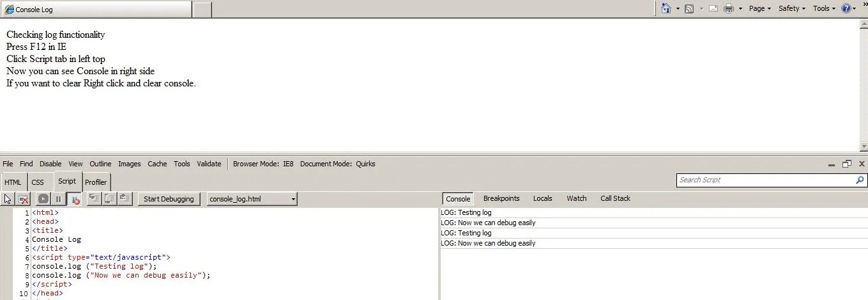The height and width of the screenshot is (300, 868).
Task: Click source line 8 console.log statement
Action: click(121, 275)
